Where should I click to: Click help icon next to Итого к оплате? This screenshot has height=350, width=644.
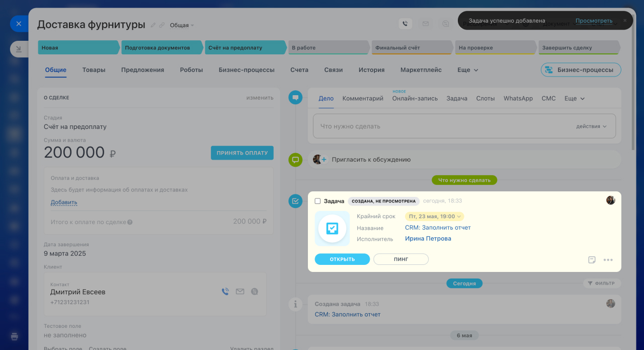click(130, 222)
